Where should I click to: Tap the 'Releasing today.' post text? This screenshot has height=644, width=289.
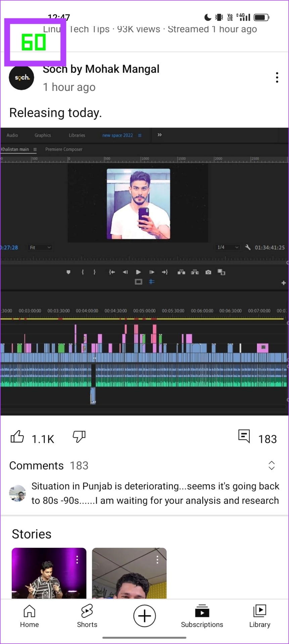[x=55, y=113]
